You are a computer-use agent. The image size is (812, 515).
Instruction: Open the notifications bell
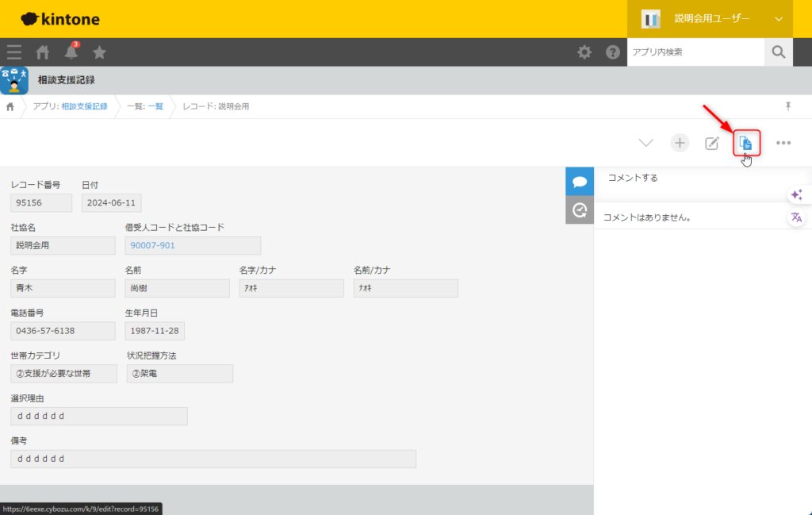coord(71,52)
